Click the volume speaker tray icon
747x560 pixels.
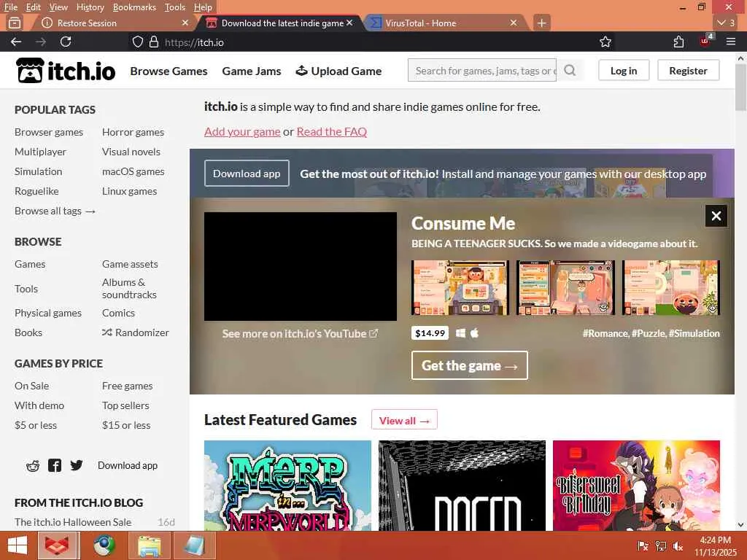pos(678,546)
